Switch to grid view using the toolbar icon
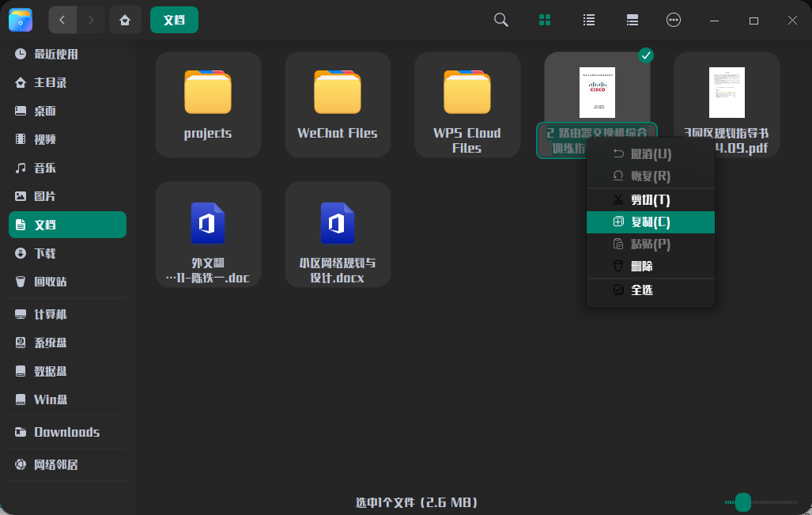 [x=544, y=20]
